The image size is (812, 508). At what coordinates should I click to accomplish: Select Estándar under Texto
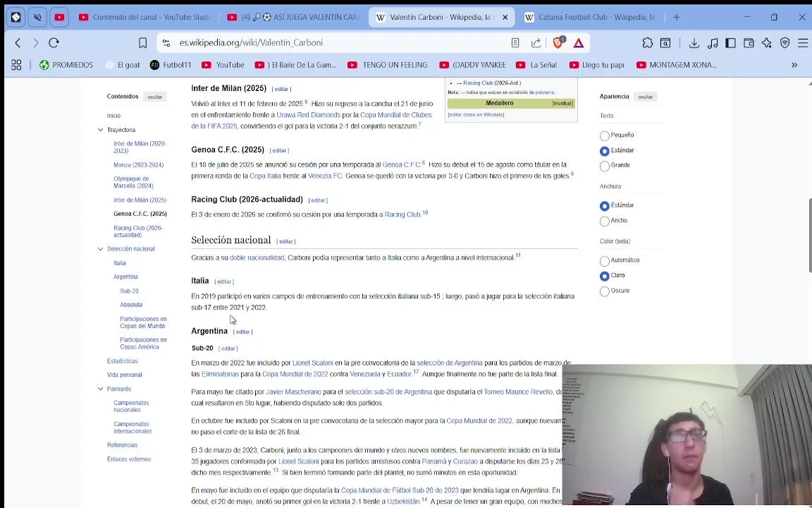pos(604,151)
